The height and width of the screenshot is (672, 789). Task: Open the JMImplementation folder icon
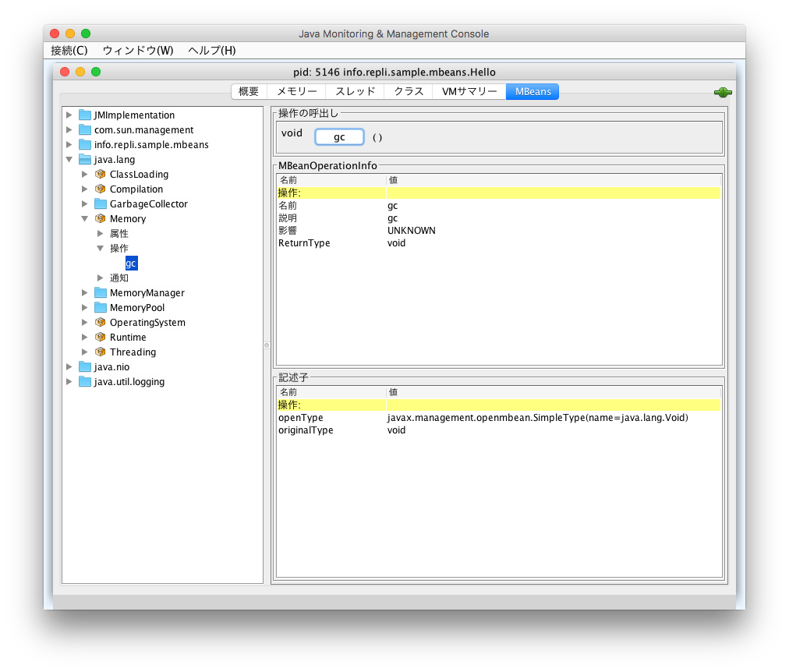(87, 115)
